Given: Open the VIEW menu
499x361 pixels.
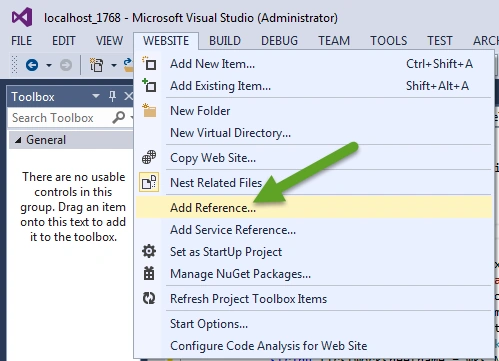Looking at the screenshot, I should 109,41.
